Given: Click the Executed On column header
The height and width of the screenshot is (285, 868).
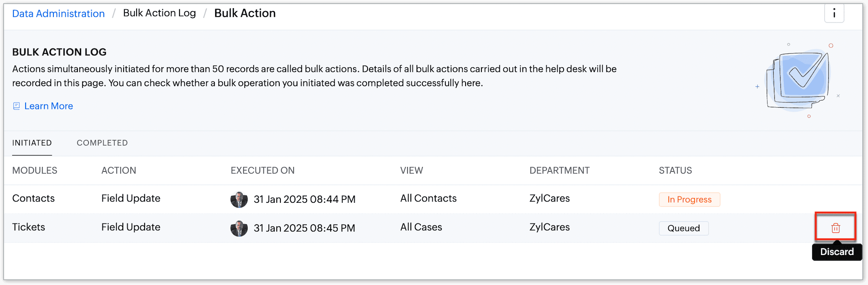Looking at the screenshot, I should point(263,170).
